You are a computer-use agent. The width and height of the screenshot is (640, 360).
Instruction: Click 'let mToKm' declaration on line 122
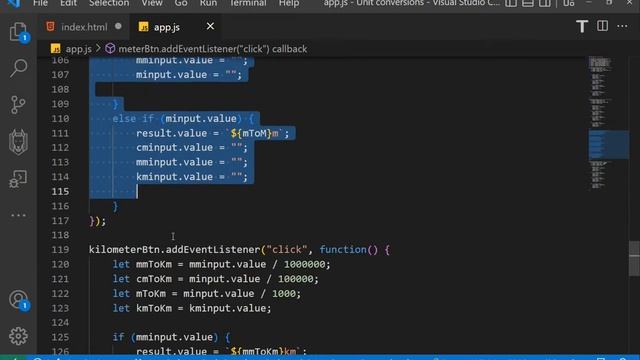point(139,294)
